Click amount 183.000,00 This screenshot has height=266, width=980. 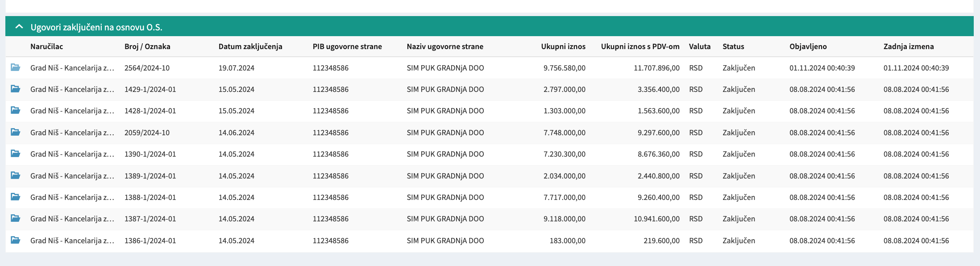coord(568,241)
